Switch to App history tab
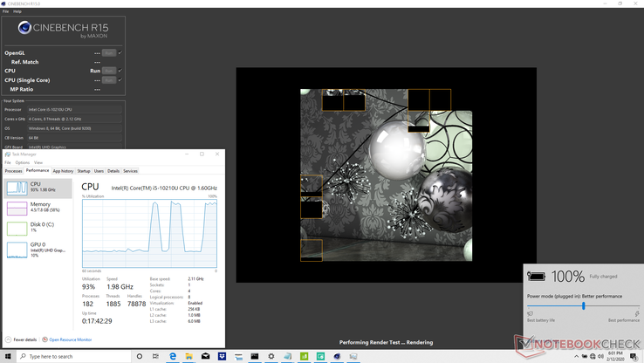Image resolution: width=644 pixels, height=363 pixels. [63, 171]
